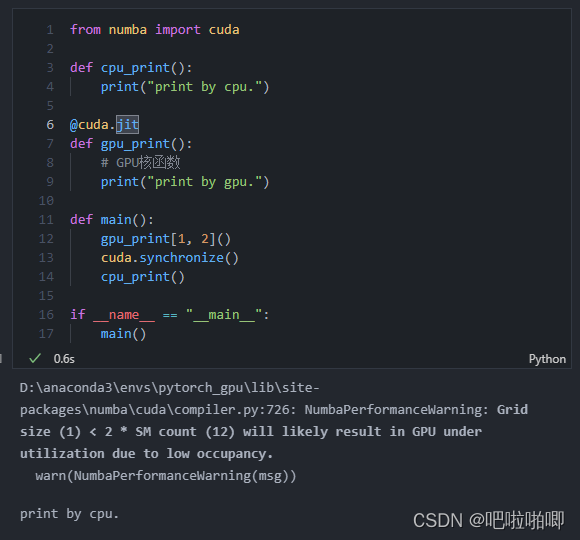580x540 pixels.
Task: Click 'warn(NumbaPerformanceWarning(msg))' output line
Action: 166,476
